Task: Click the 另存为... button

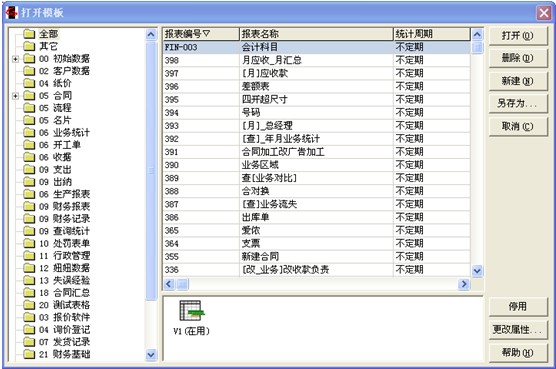Action: click(518, 104)
